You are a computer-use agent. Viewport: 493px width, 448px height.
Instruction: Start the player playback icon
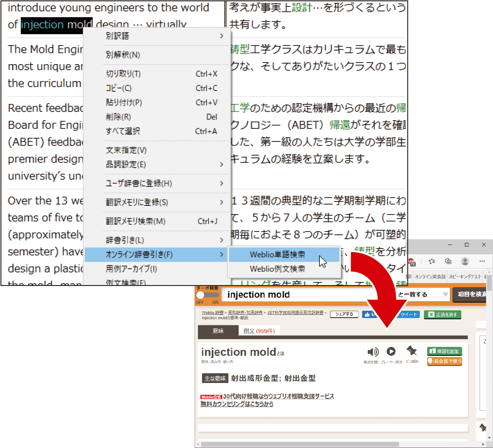(x=391, y=351)
